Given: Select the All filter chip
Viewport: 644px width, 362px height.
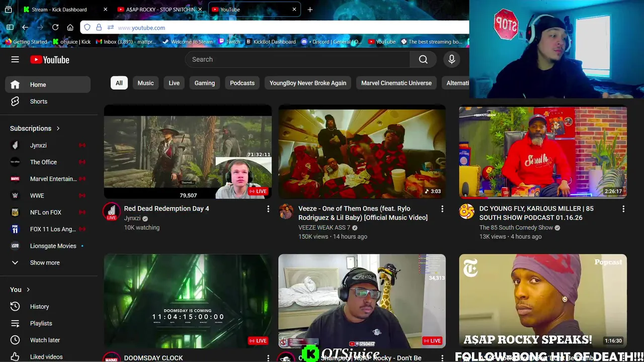Looking at the screenshot, I should click(x=119, y=83).
